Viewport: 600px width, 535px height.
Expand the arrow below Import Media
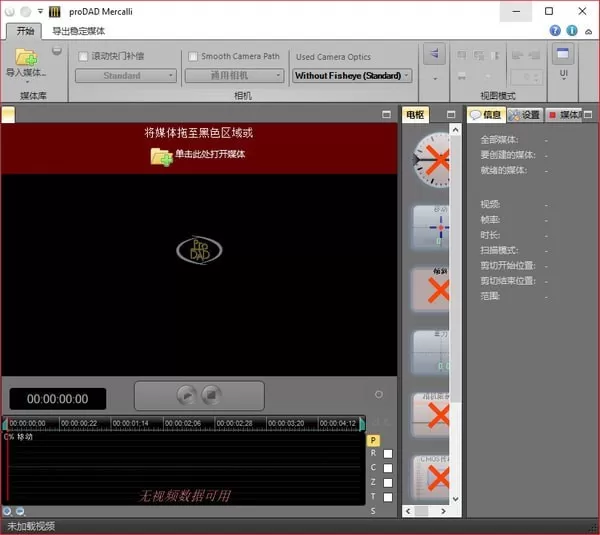pyautogui.click(x=27, y=82)
